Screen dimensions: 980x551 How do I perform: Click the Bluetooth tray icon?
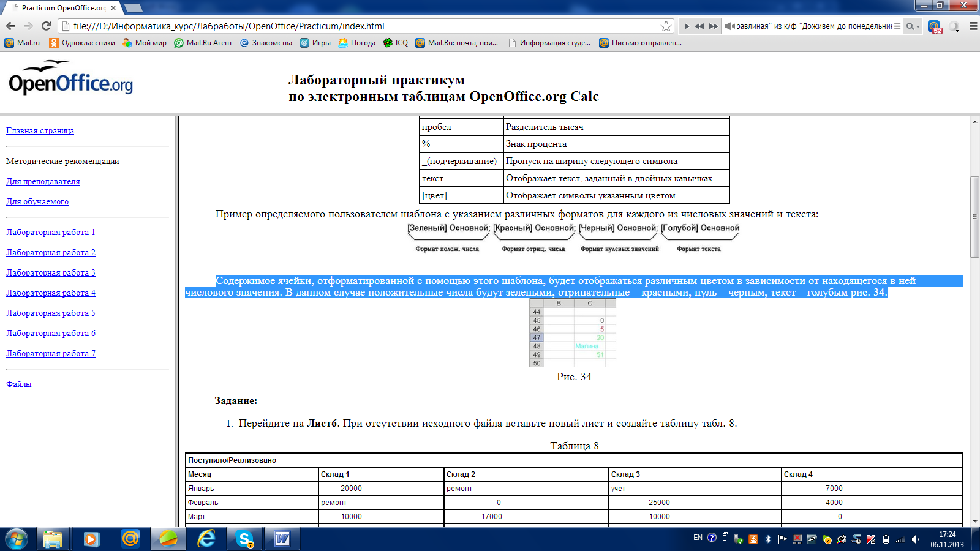768,539
